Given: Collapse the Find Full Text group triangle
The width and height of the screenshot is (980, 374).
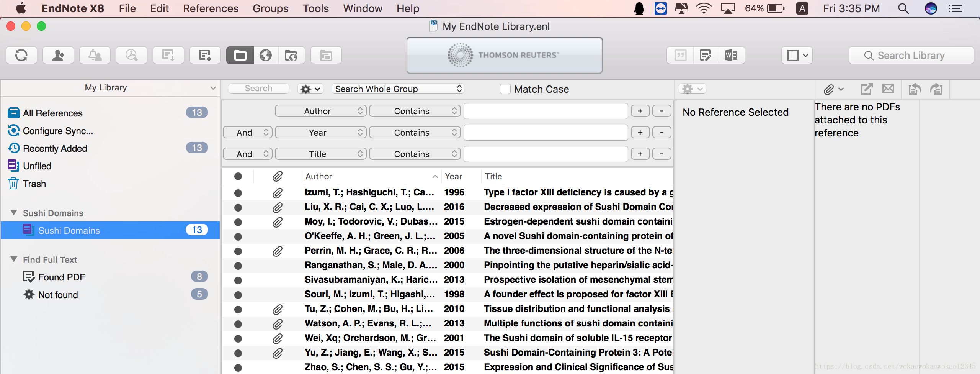Looking at the screenshot, I should 14,259.
